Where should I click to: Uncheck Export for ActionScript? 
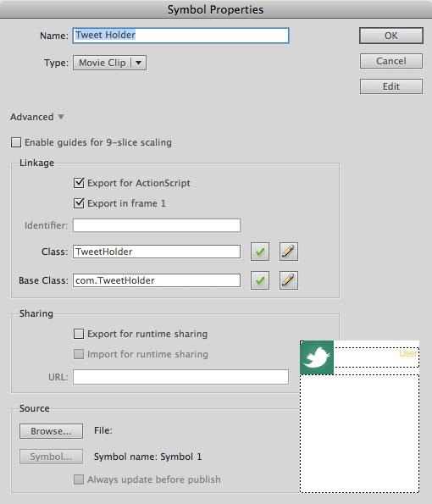79,183
